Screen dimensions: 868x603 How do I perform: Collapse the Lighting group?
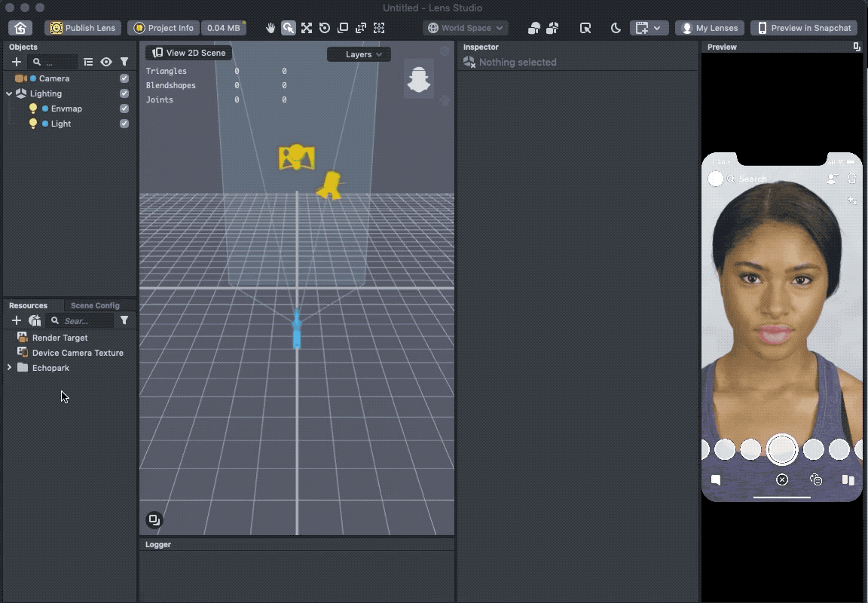(x=9, y=93)
